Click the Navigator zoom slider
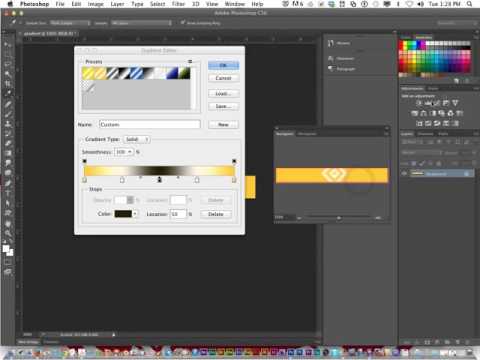480x360 pixels. click(338, 218)
